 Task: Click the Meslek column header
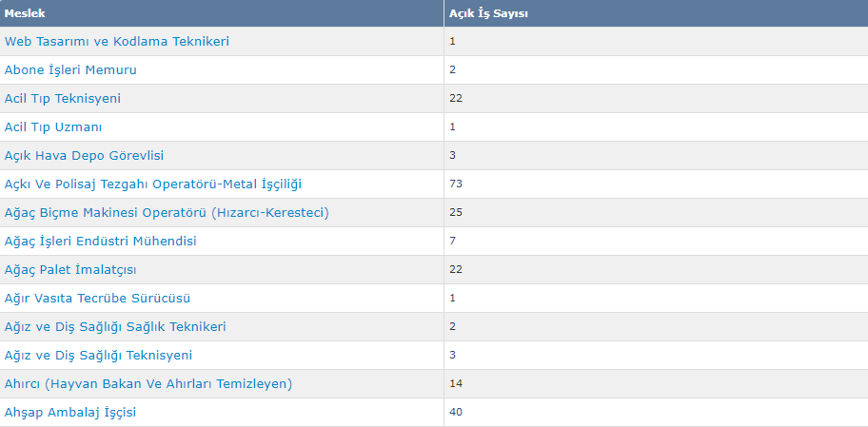coord(222,13)
